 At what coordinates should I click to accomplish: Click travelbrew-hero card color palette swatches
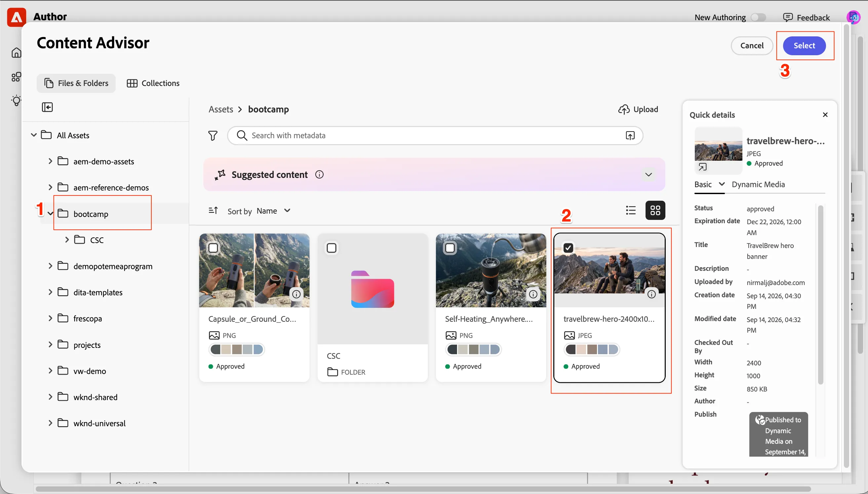coord(592,349)
